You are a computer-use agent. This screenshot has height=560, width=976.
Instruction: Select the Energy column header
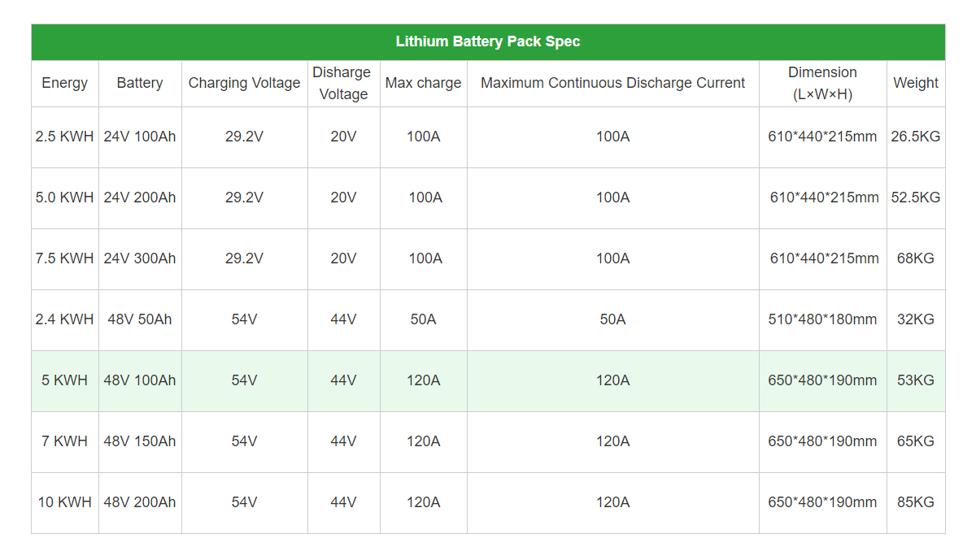click(x=65, y=83)
